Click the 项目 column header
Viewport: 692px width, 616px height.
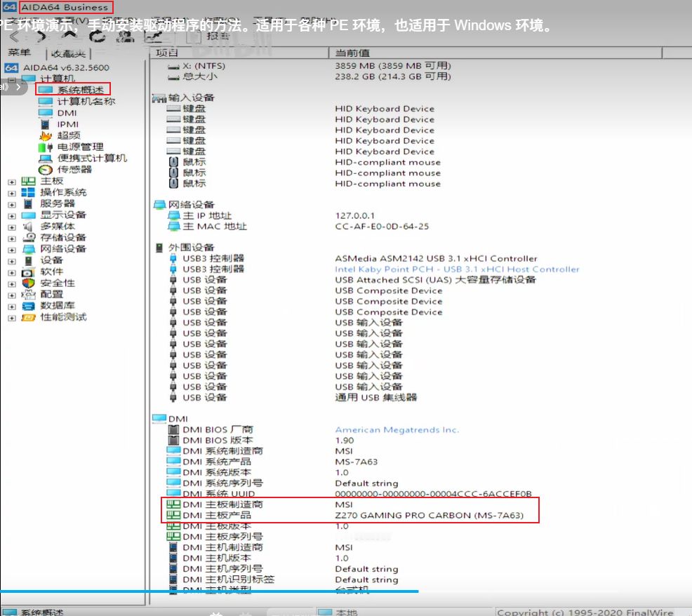239,53
